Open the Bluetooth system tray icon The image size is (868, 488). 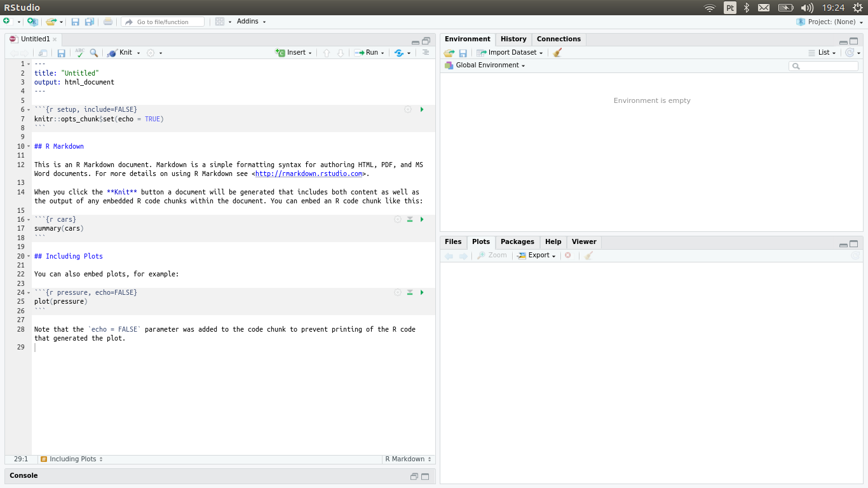point(747,8)
